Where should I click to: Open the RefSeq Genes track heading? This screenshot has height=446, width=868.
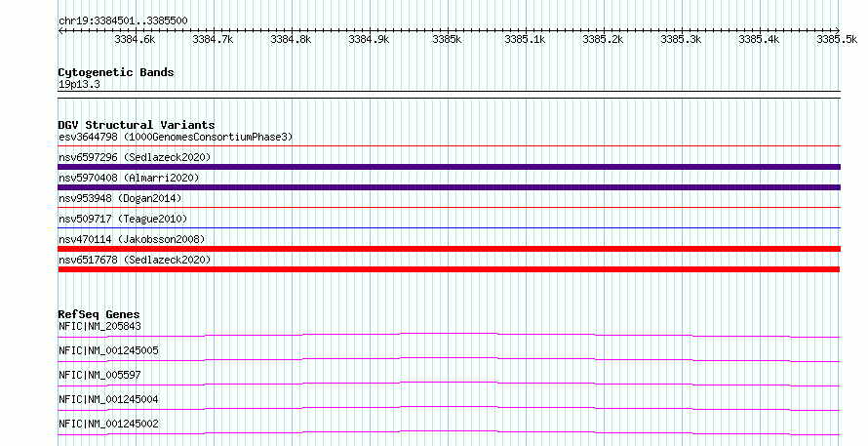[99, 314]
